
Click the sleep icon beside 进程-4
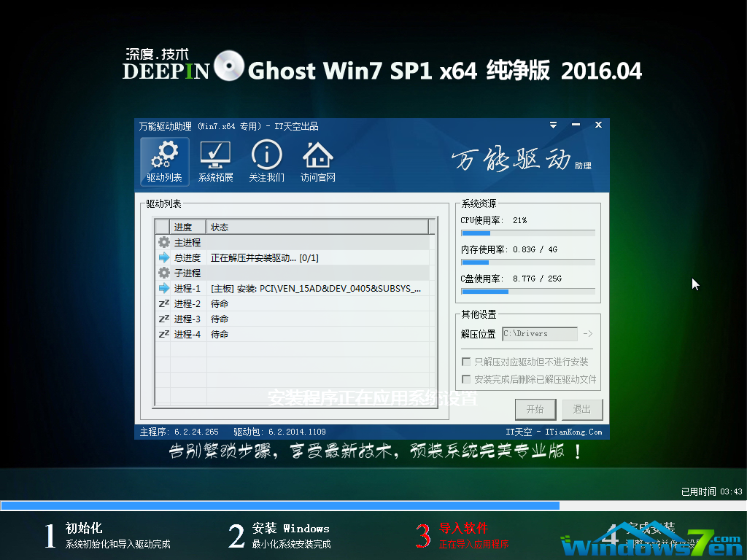(x=164, y=334)
